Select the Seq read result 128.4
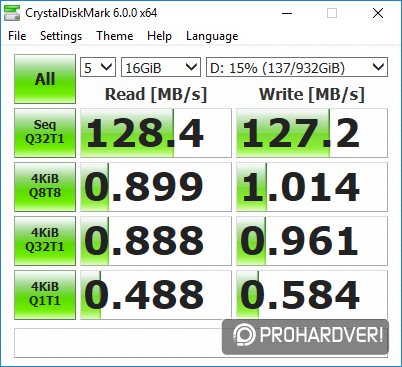The width and height of the screenshot is (402, 367). coord(156,133)
